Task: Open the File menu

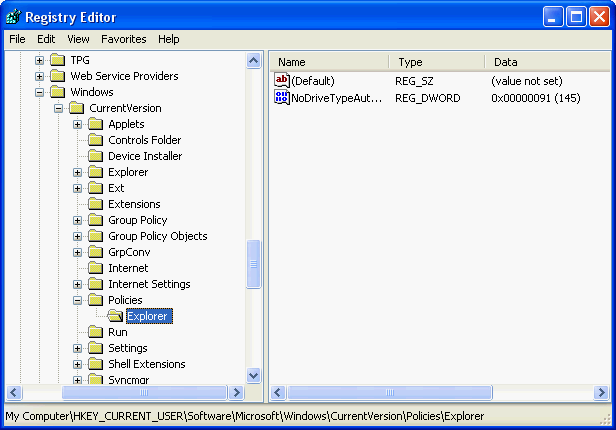Action: click(x=17, y=39)
